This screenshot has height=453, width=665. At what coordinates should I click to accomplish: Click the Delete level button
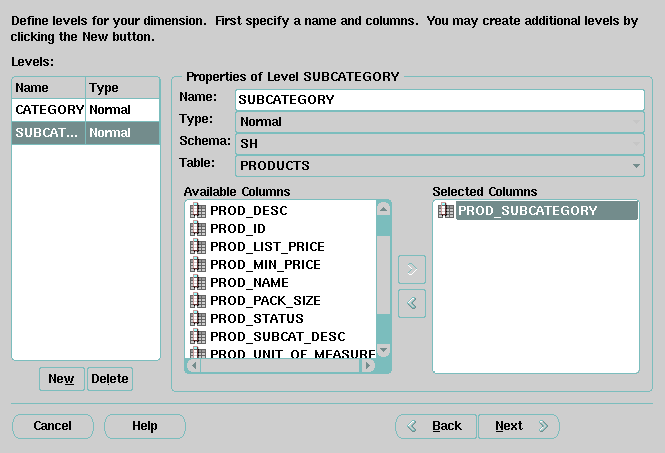pos(110,379)
